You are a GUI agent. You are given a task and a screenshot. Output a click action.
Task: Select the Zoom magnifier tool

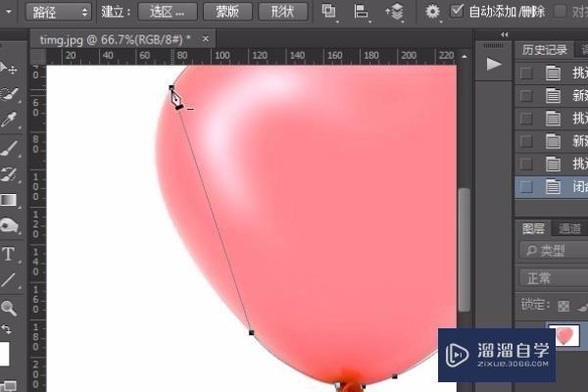tap(9, 308)
